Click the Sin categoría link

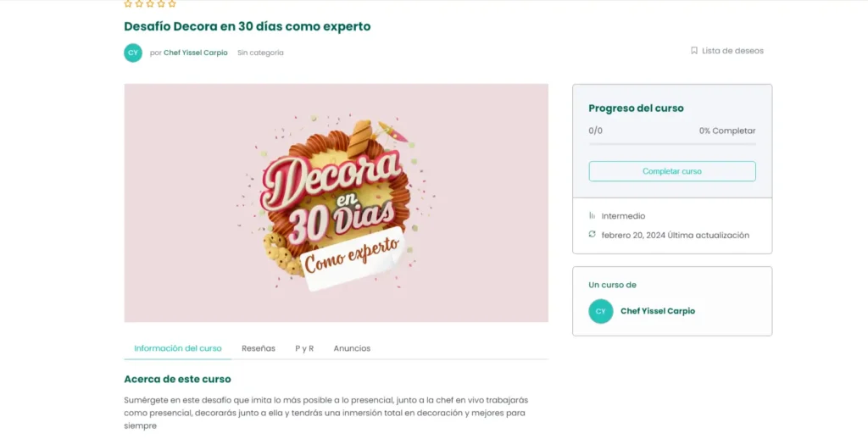(x=260, y=53)
